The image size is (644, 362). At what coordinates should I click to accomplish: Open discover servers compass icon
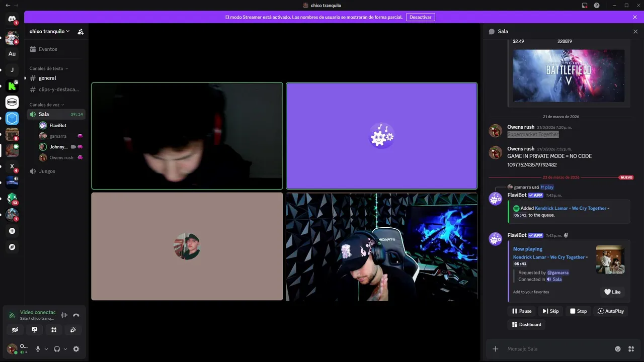[12, 247]
